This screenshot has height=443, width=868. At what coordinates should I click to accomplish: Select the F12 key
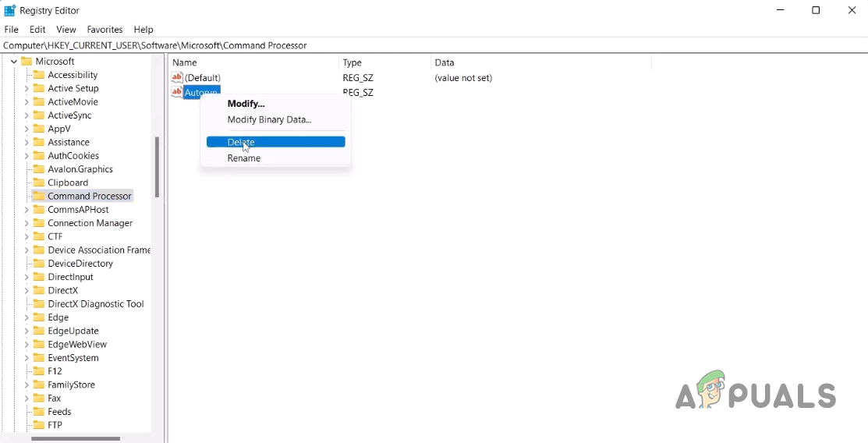pyautogui.click(x=55, y=371)
